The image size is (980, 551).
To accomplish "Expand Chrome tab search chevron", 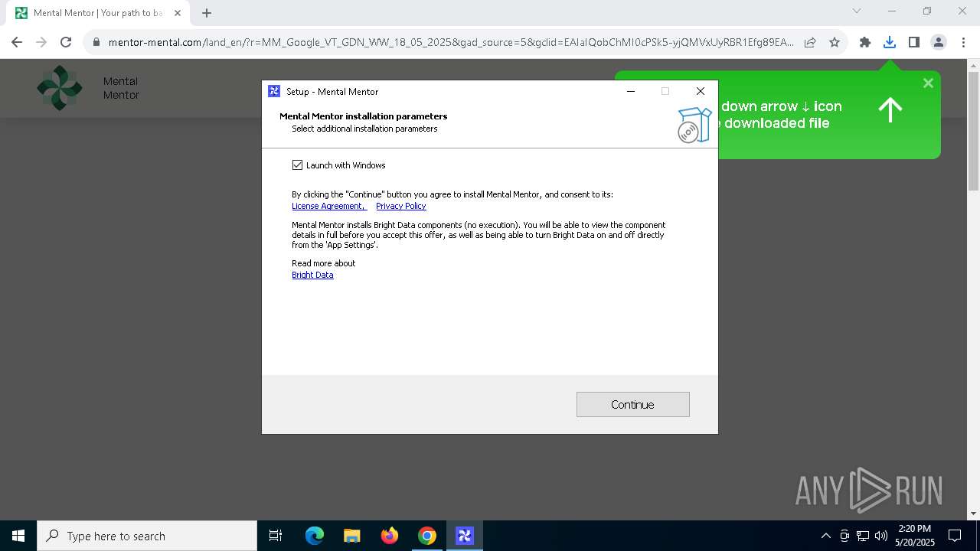I will (857, 11).
